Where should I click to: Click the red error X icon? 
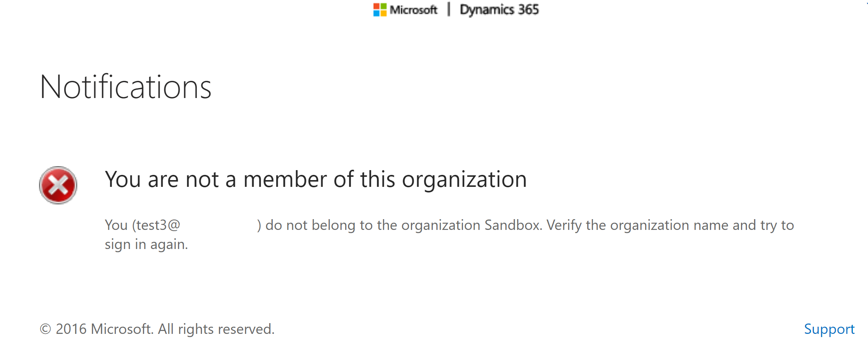click(58, 185)
